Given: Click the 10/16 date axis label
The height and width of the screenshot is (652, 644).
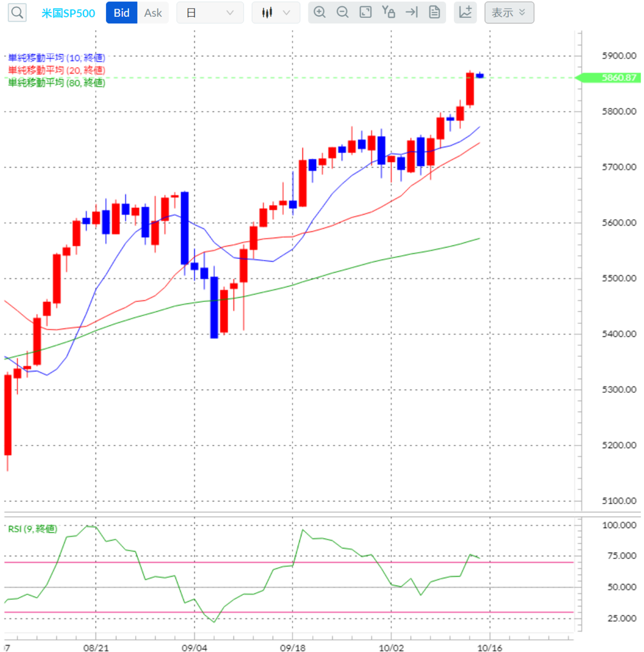Looking at the screenshot, I should [490, 648].
